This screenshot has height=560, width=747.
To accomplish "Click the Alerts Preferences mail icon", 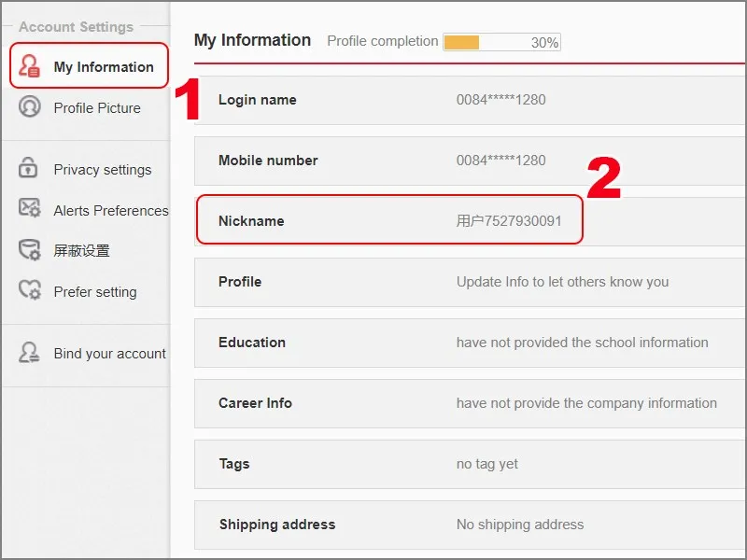I will click(27, 211).
